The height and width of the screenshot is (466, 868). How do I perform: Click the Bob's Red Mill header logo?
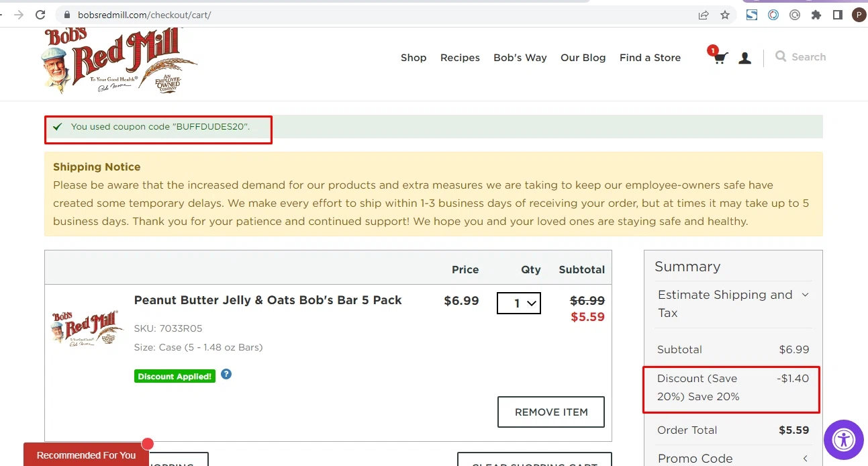119,60
